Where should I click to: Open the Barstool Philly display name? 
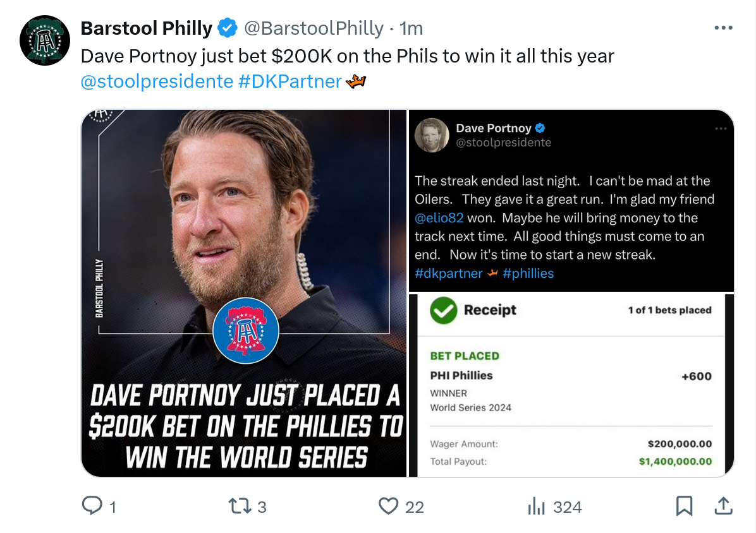pyautogui.click(x=147, y=28)
